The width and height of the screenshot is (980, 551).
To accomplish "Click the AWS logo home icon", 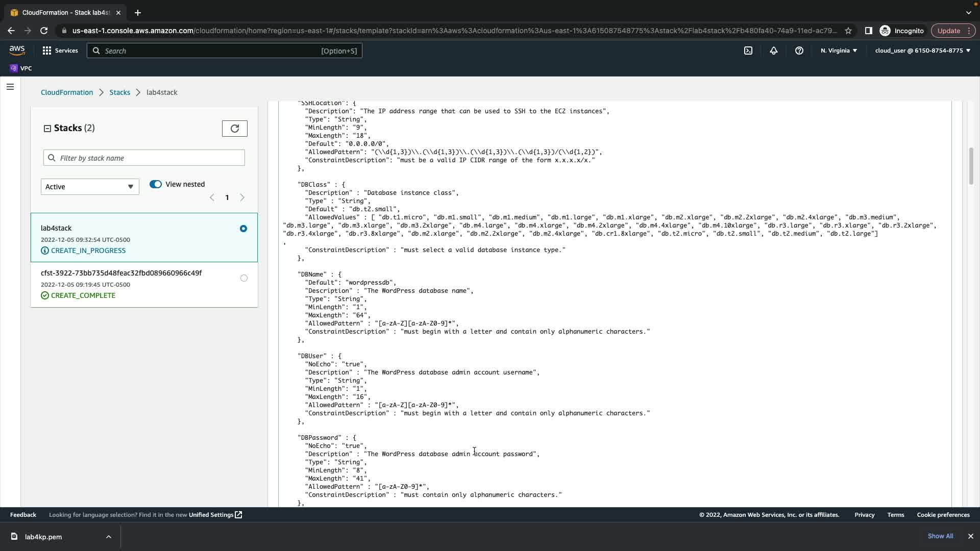I will tap(17, 50).
